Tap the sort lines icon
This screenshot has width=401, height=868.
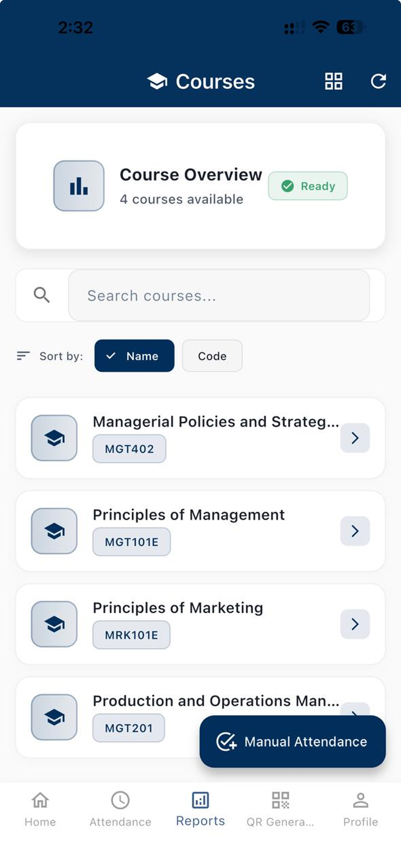pos(23,356)
